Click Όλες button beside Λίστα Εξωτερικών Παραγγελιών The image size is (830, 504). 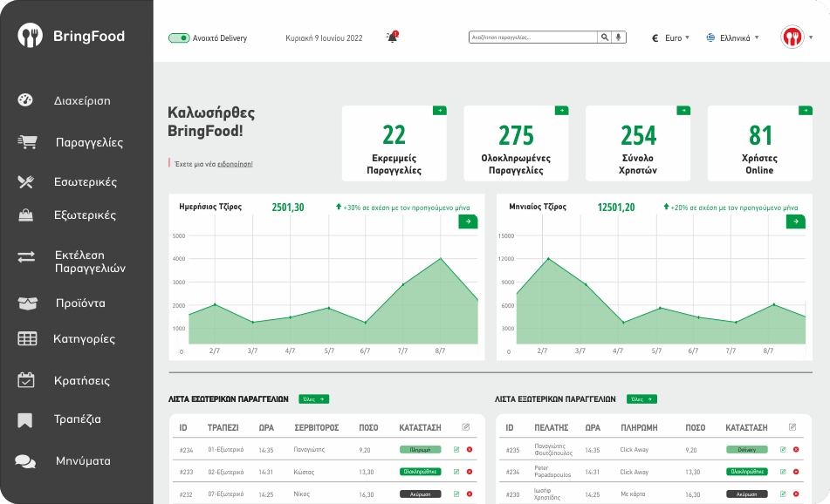tap(641, 398)
